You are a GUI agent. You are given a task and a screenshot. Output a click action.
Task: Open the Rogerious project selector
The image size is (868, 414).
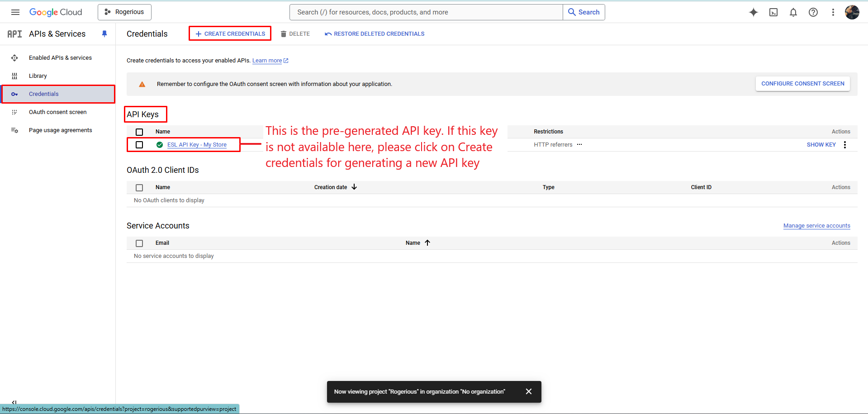point(124,12)
